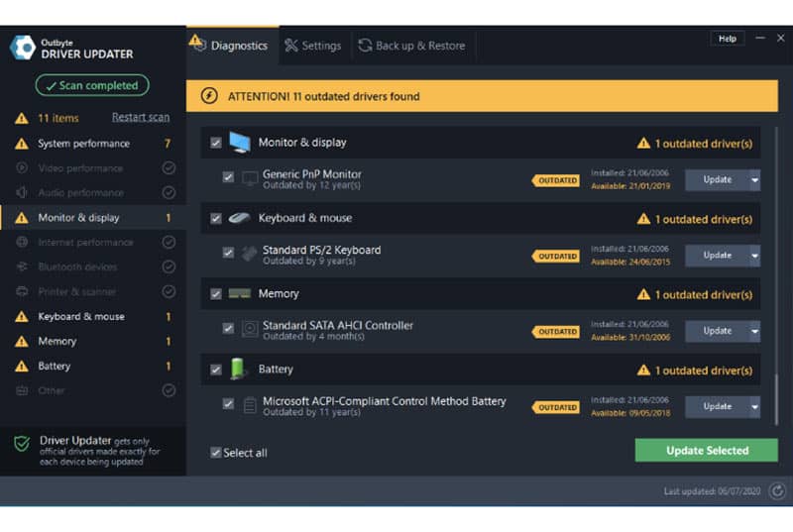This screenshot has width=793, height=532.
Task: Click the Restart scan link
Action: [141, 117]
